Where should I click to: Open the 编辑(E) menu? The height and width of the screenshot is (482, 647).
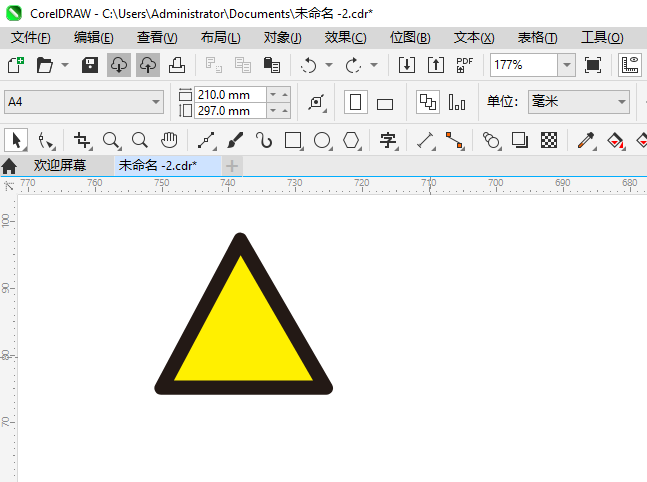coord(94,38)
